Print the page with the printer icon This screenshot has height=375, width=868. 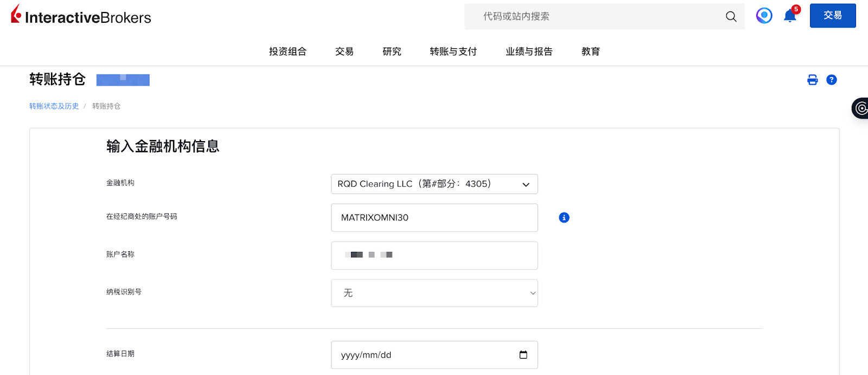[x=813, y=80]
